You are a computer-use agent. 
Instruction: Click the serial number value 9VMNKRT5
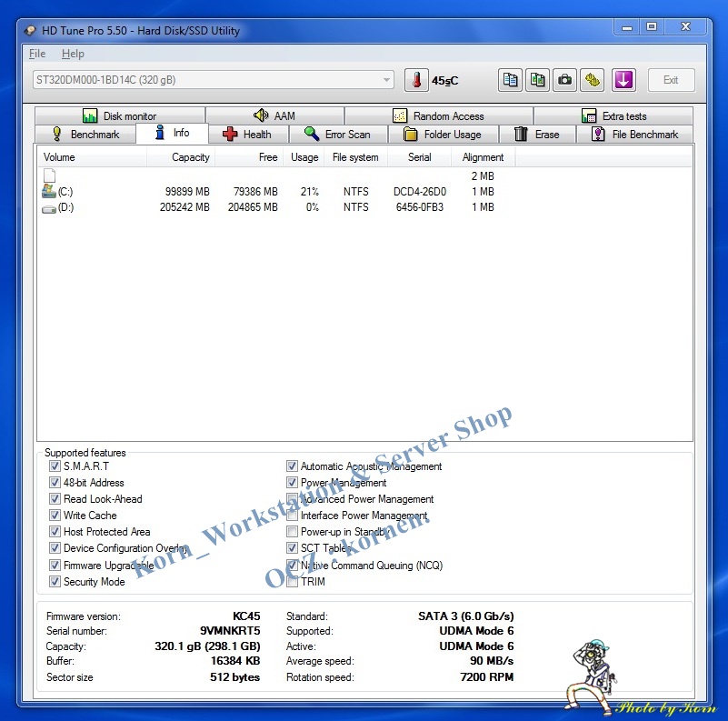230,630
